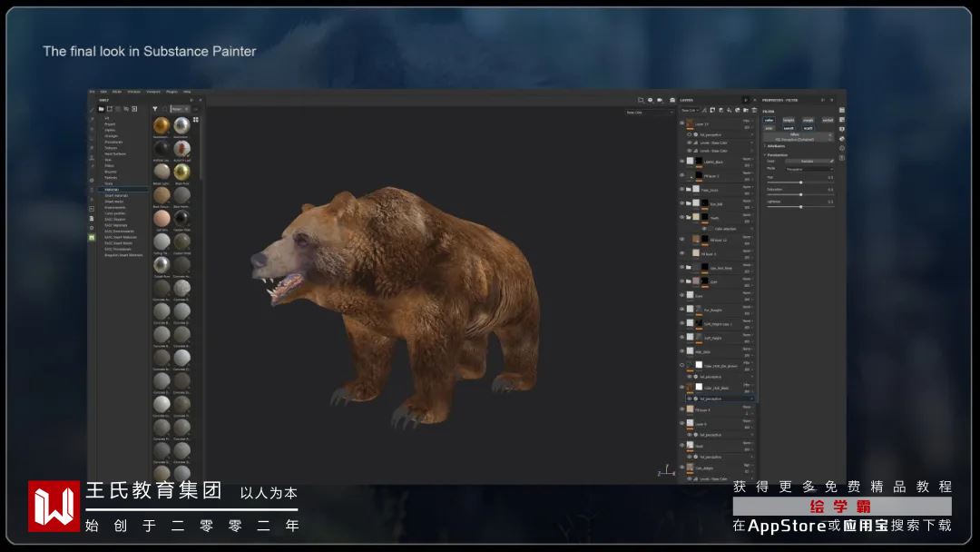This screenshot has height=552, width=980.
Task: Hide the Fill layer 4 layer
Action: (x=681, y=409)
